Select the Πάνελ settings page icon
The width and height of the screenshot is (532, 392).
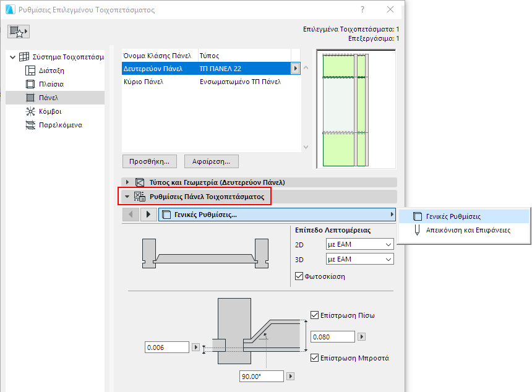pos(30,97)
